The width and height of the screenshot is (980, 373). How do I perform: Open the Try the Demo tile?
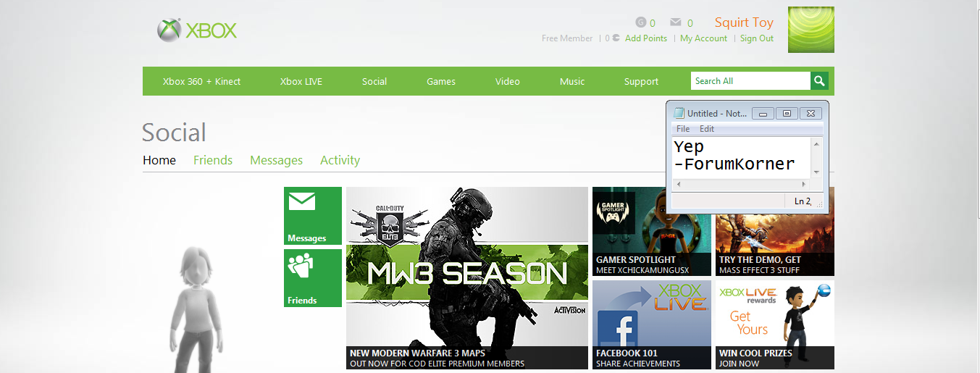(x=775, y=244)
